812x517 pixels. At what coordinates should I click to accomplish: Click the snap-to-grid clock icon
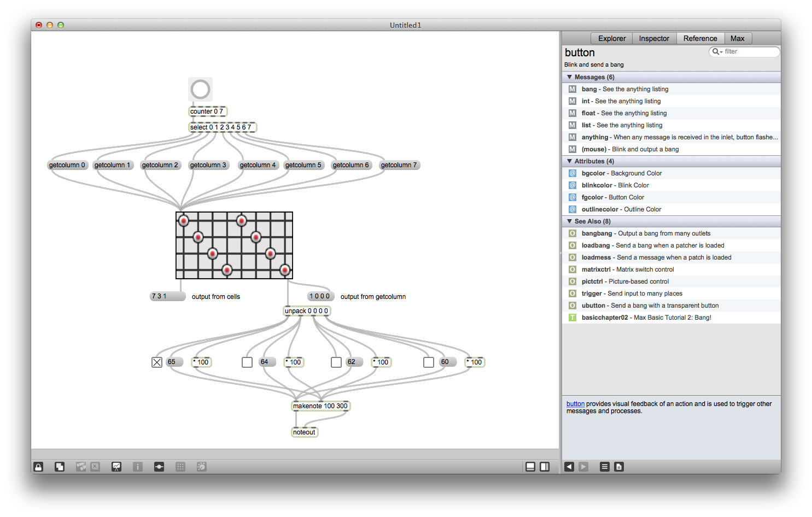202,467
